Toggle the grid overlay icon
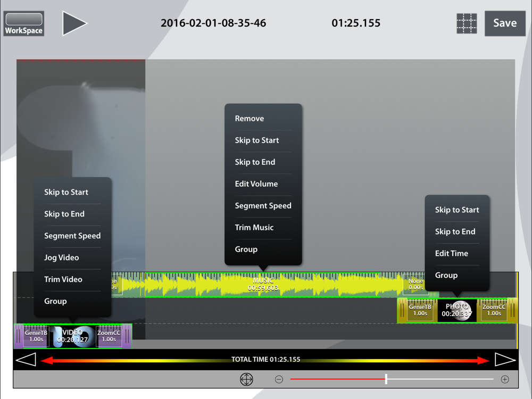Image resolution: width=532 pixels, height=399 pixels. coord(467,23)
